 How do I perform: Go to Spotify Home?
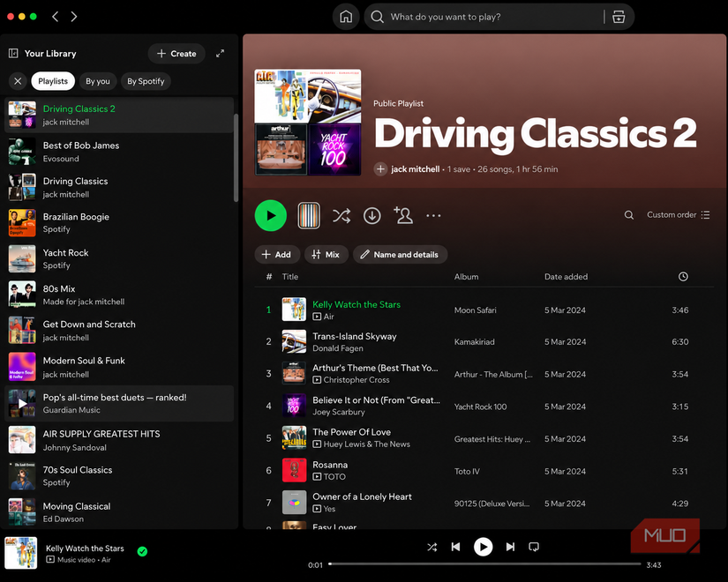coord(346,17)
